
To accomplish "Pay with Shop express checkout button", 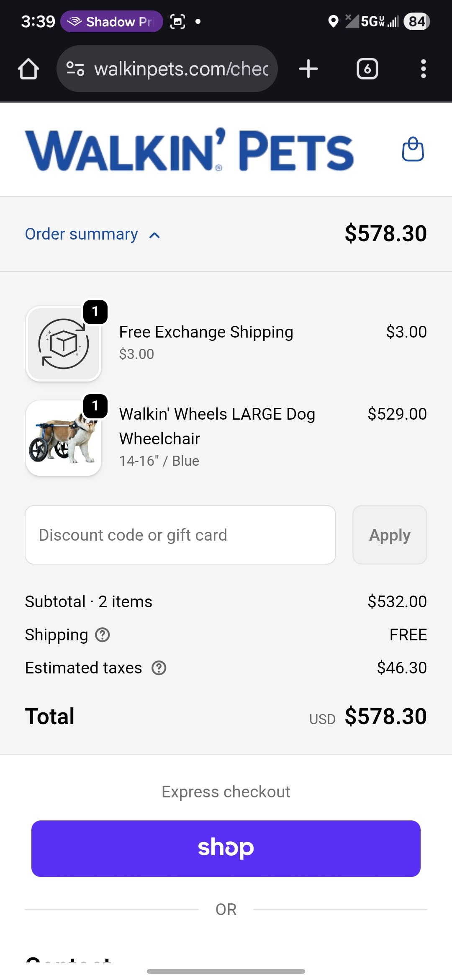I will [226, 848].
